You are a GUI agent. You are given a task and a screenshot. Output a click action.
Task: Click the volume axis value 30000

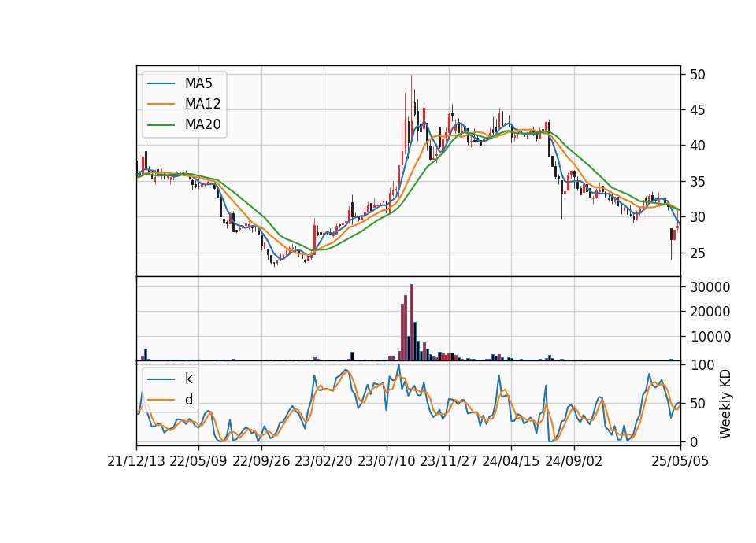(710, 287)
